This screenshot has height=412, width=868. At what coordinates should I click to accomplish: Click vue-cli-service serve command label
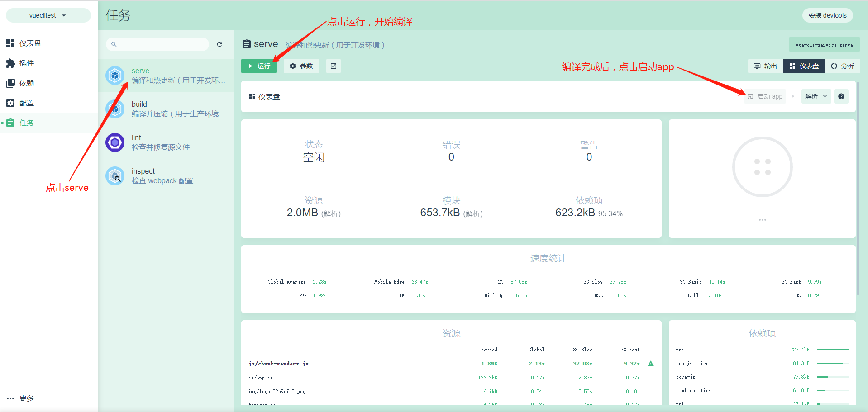click(825, 44)
